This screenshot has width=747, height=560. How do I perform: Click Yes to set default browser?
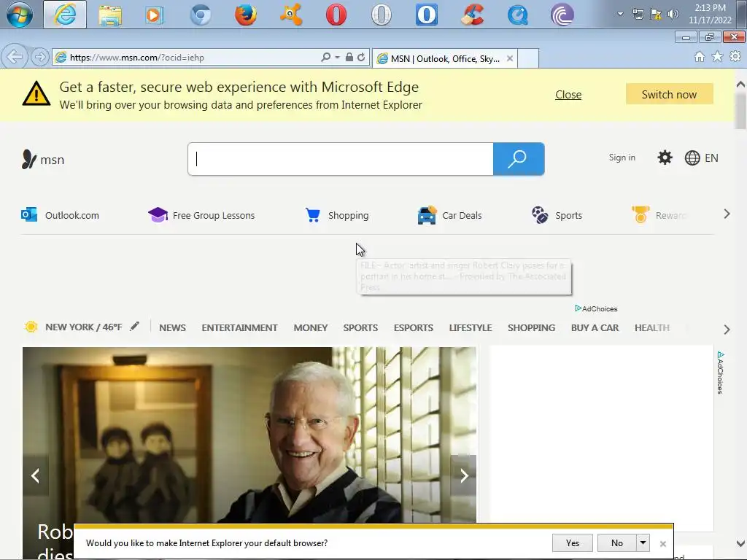tap(572, 542)
